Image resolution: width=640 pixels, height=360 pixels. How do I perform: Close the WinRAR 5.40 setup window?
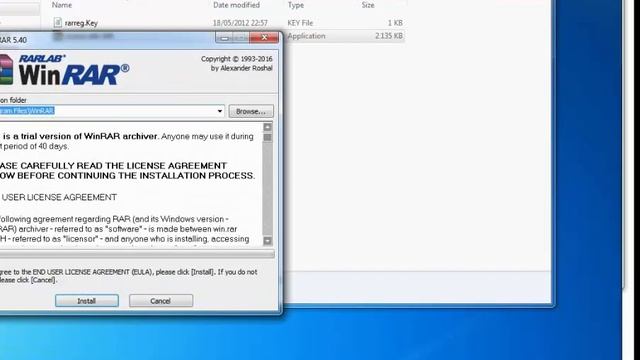[264, 38]
